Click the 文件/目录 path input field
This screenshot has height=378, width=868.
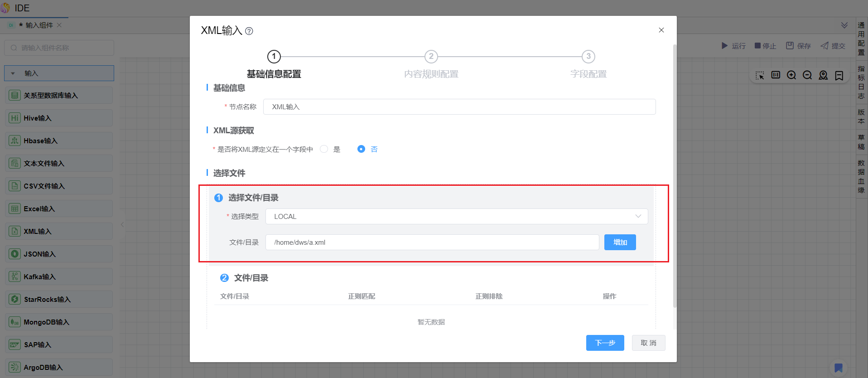pos(432,242)
